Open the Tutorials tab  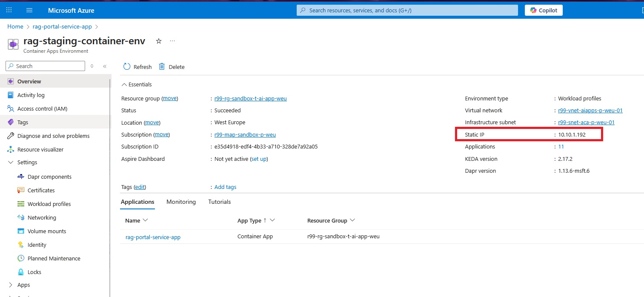219,202
